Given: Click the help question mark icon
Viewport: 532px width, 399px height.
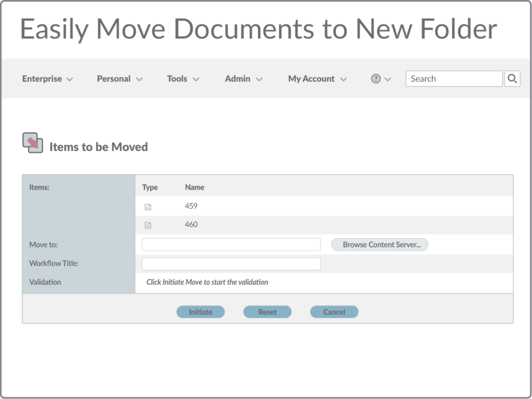Looking at the screenshot, I should (x=376, y=79).
